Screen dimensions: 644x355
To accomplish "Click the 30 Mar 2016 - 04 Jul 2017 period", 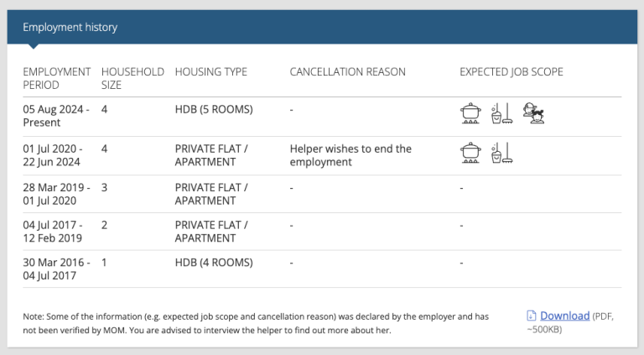I will (x=56, y=269).
